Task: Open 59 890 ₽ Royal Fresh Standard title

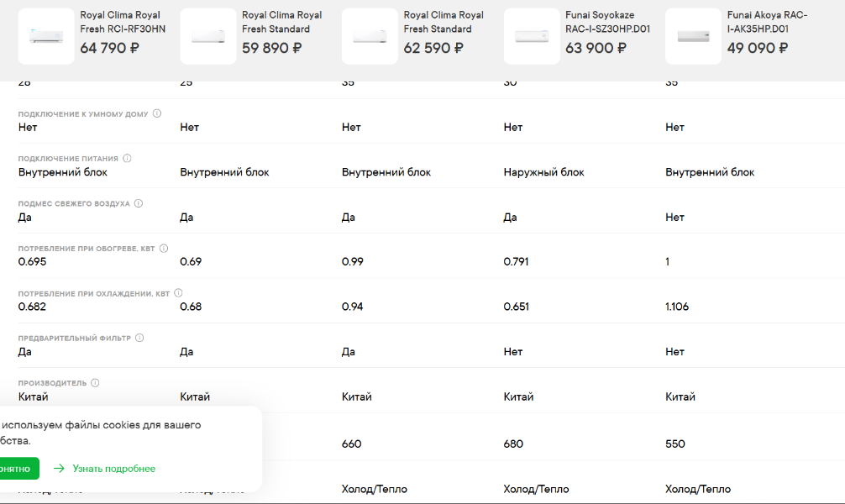Action: (x=282, y=22)
